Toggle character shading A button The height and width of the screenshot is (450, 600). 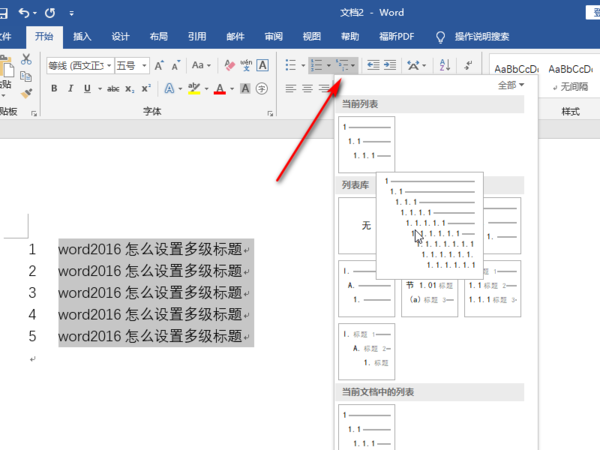coord(245,89)
